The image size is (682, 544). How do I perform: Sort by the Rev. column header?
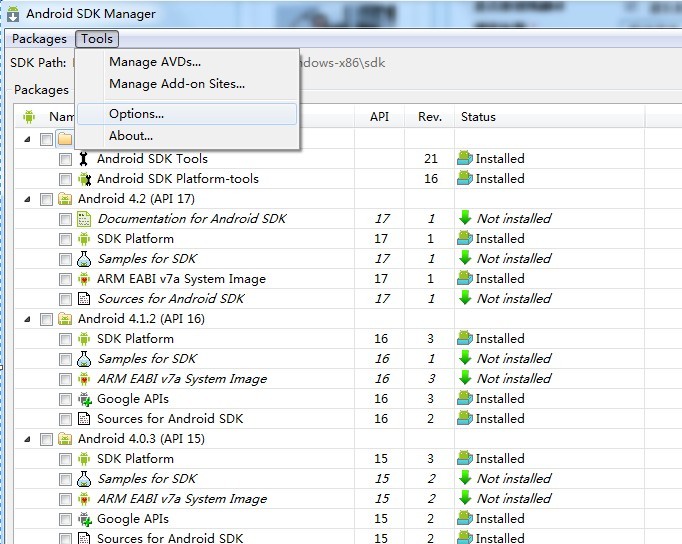(430, 117)
